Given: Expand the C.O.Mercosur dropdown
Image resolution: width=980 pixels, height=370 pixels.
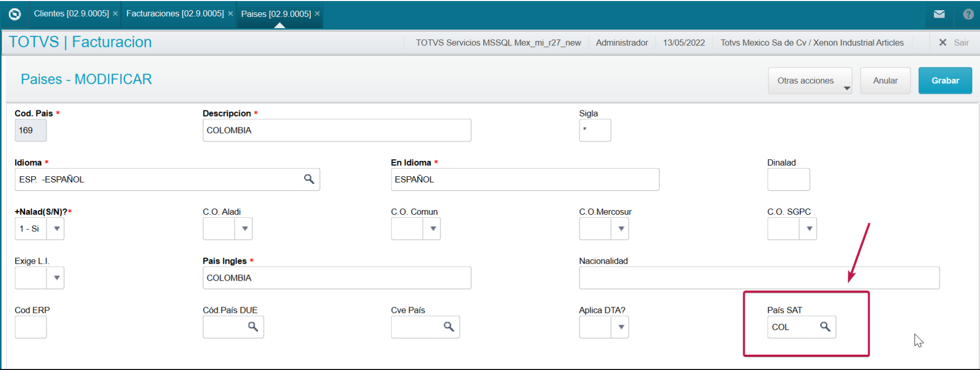Looking at the screenshot, I should click(x=621, y=228).
